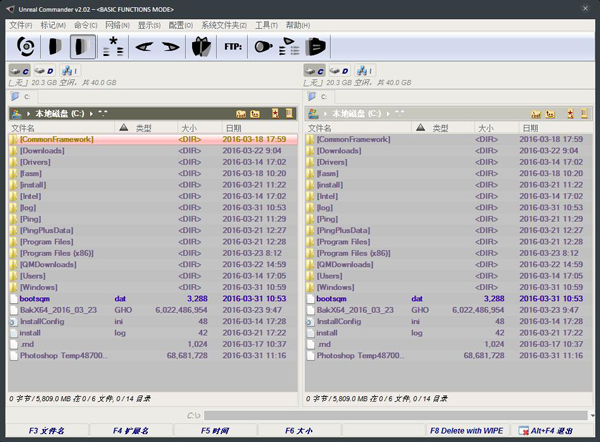Click the command line input field
The height and width of the screenshot is (442, 600).
click(x=396, y=416)
